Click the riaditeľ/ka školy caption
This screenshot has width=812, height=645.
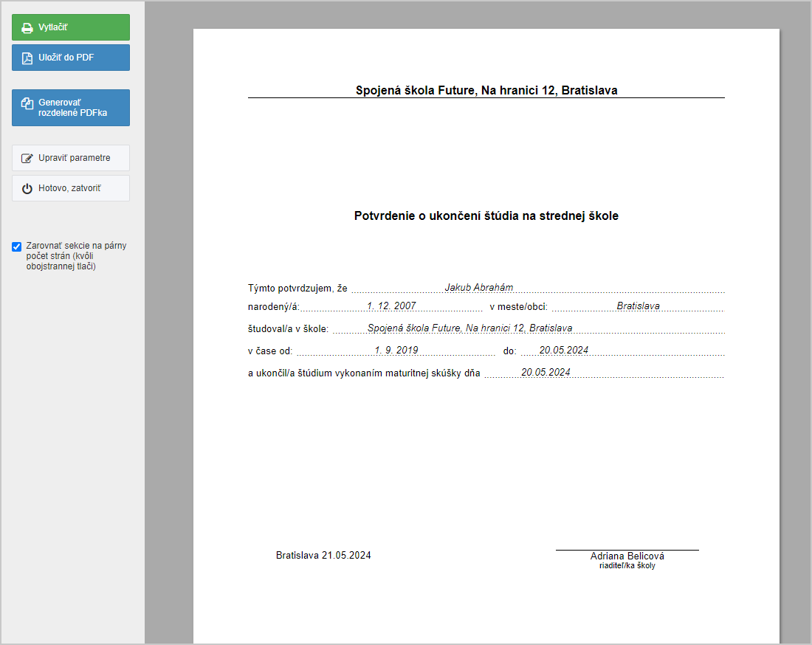coord(627,566)
